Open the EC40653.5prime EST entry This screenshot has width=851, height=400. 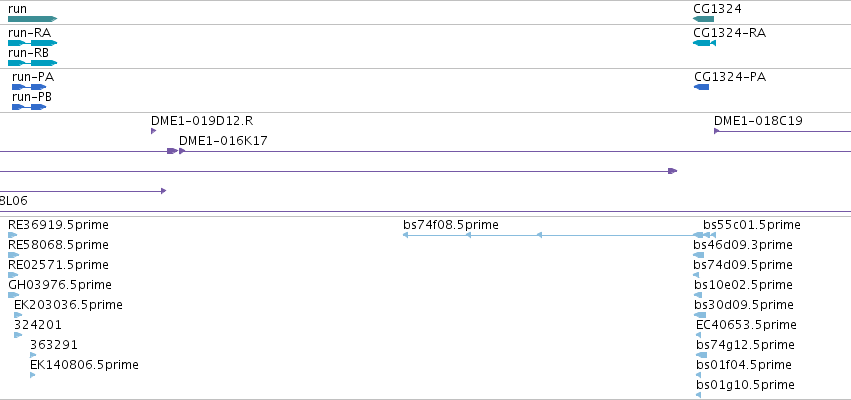pyautogui.click(x=746, y=325)
